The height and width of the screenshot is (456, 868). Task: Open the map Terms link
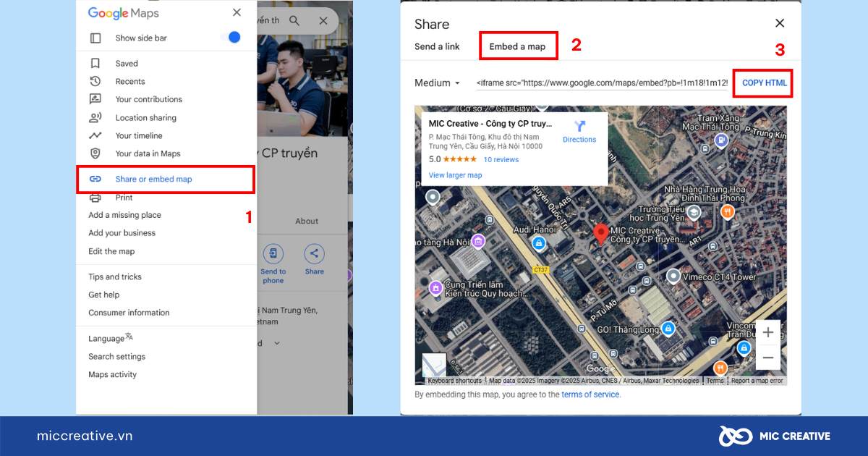point(715,381)
